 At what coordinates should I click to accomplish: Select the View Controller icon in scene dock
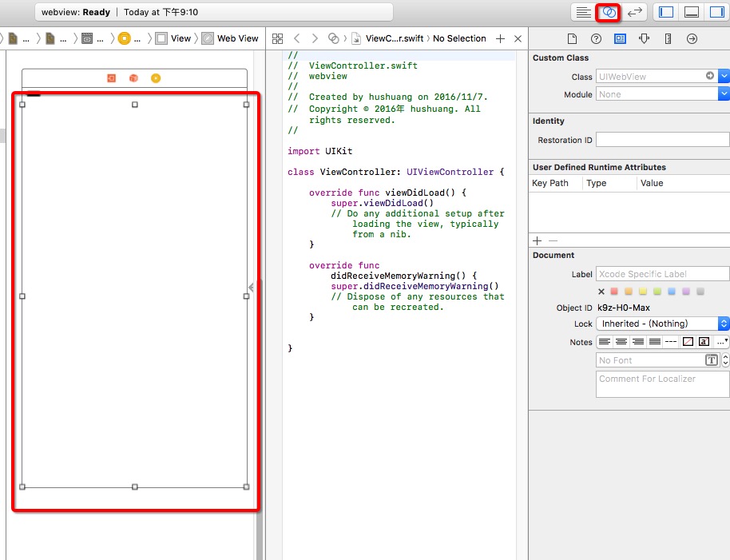pos(111,78)
